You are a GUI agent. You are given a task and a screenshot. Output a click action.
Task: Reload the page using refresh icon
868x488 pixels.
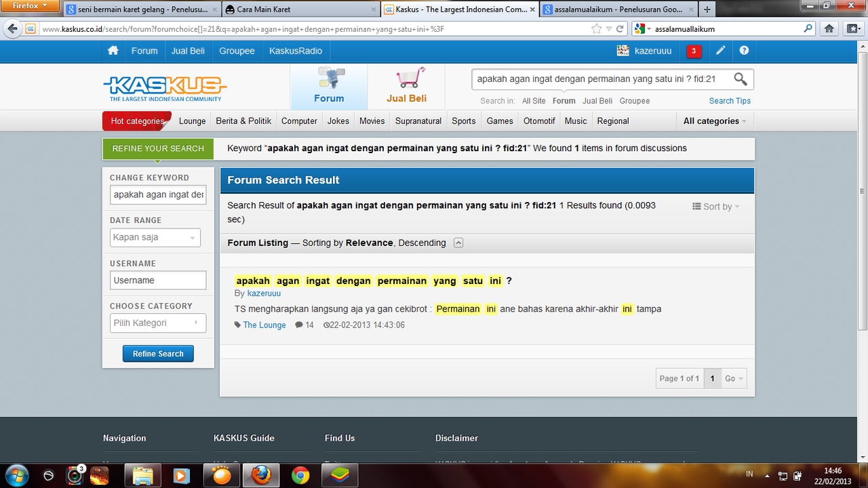620,29
